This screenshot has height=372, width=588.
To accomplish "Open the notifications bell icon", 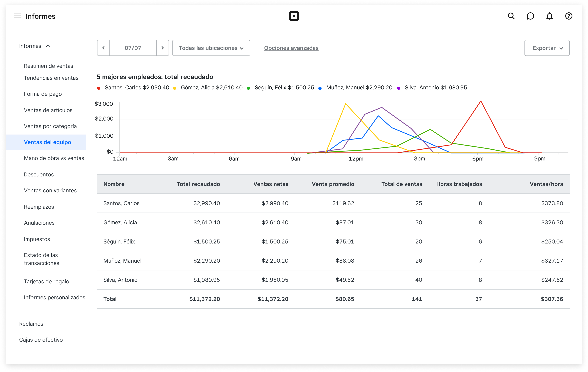I will click(549, 16).
